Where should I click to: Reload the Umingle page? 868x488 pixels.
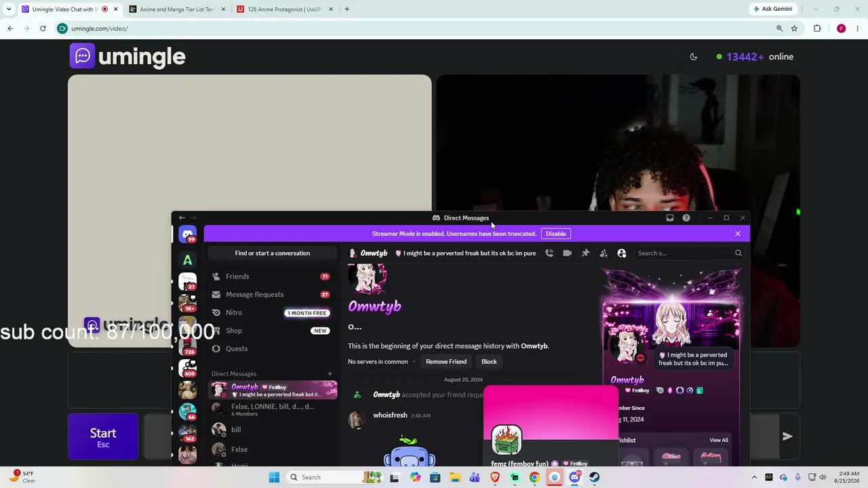coord(43,28)
